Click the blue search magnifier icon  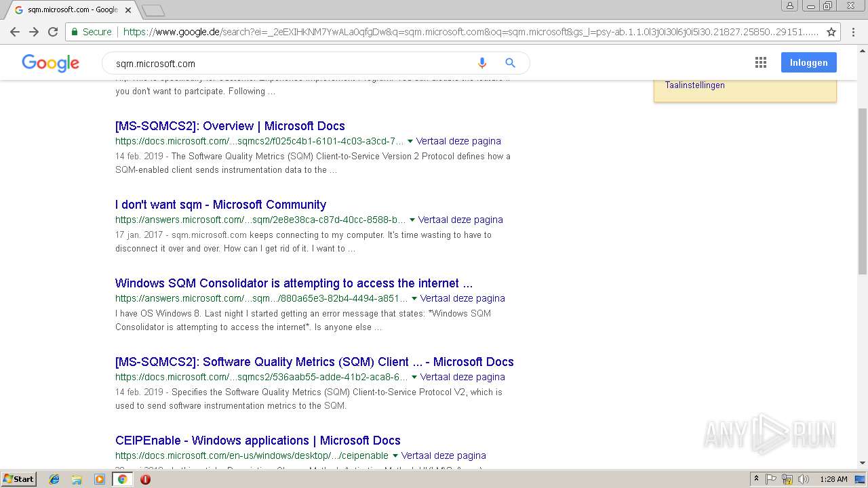click(511, 63)
